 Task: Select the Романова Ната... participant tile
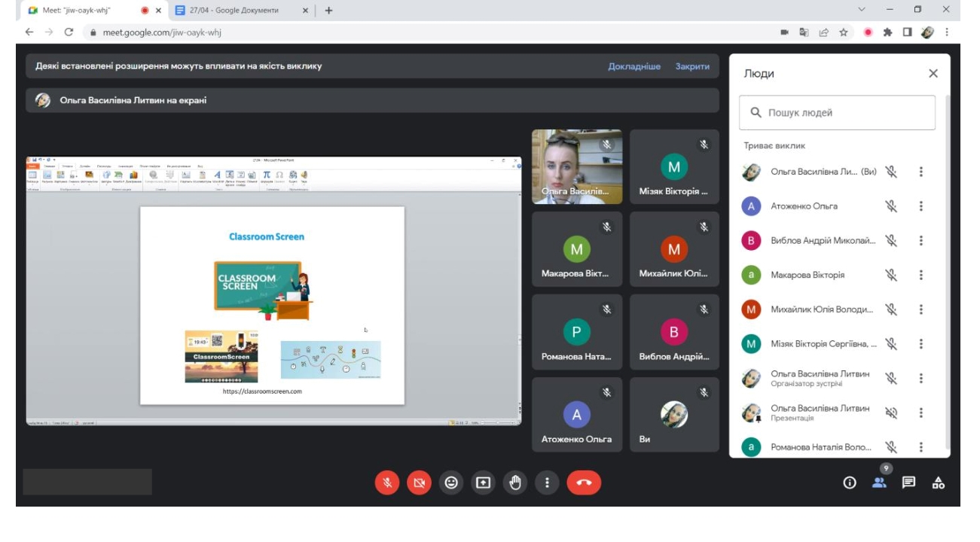click(x=577, y=332)
